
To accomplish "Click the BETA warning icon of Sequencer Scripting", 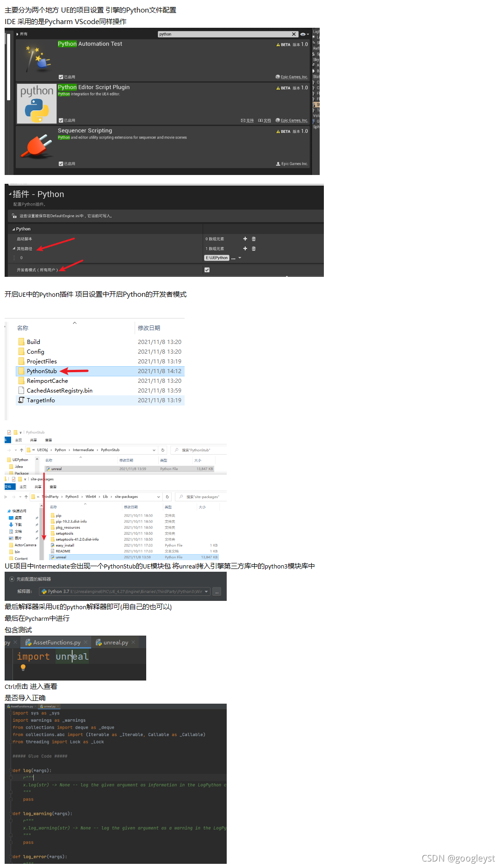I will [x=278, y=131].
